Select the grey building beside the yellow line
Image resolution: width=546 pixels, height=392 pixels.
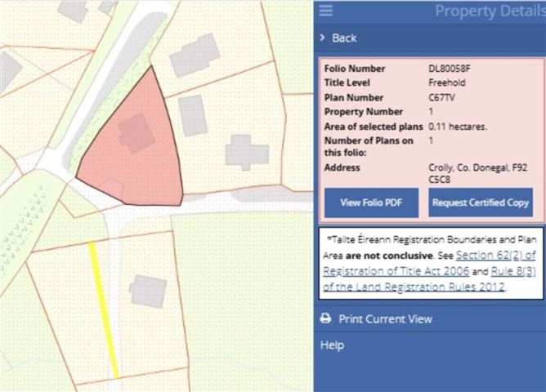[x=148, y=291]
